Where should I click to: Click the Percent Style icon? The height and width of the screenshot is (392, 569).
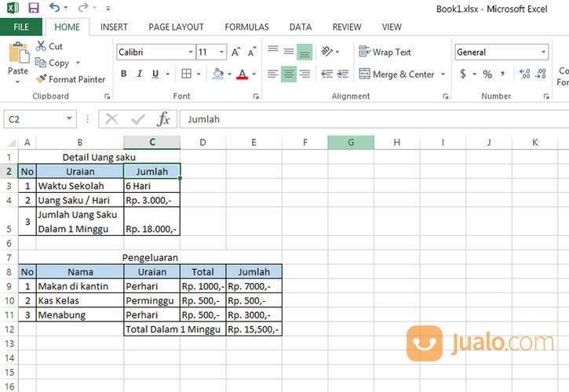tap(487, 74)
